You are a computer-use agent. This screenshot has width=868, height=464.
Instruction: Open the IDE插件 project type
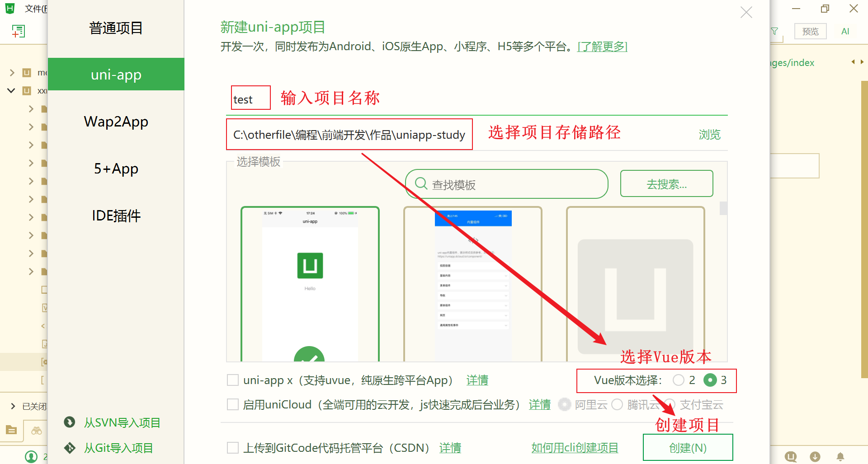[x=116, y=216]
